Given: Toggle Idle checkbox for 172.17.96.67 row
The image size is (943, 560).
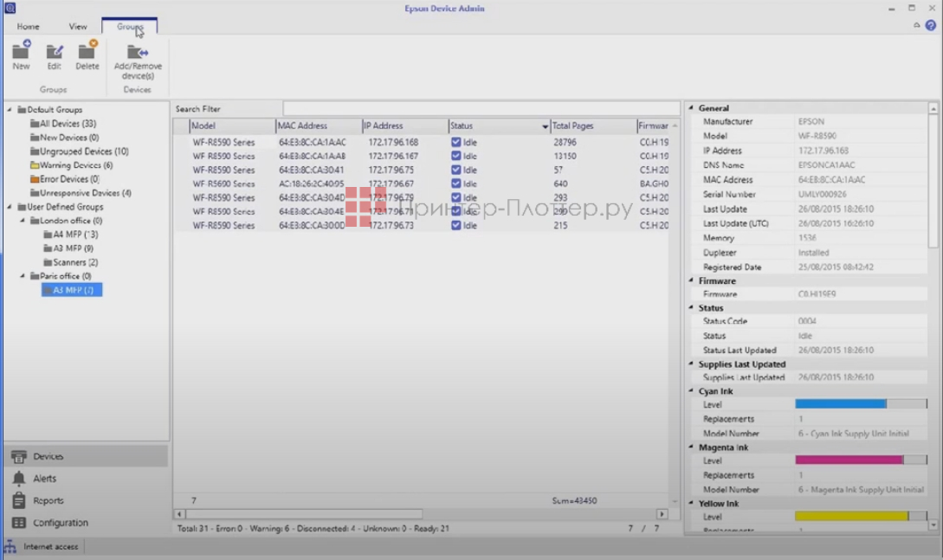Looking at the screenshot, I should tap(455, 183).
